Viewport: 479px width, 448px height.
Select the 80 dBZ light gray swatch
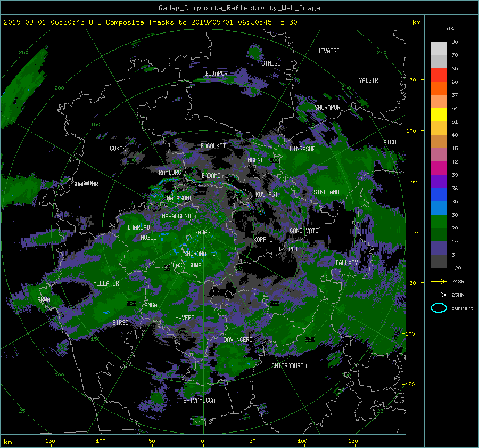[x=439, y=48]
